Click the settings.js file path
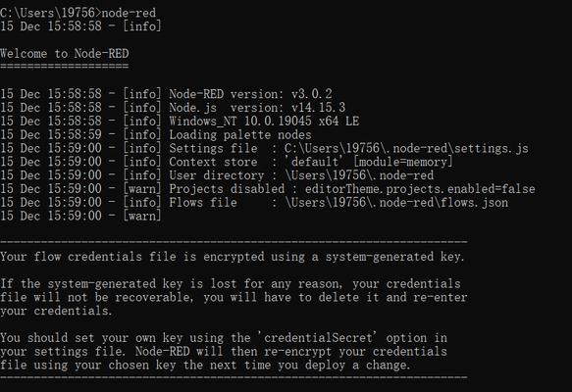 pyautogui.click(x=406, y=148)
